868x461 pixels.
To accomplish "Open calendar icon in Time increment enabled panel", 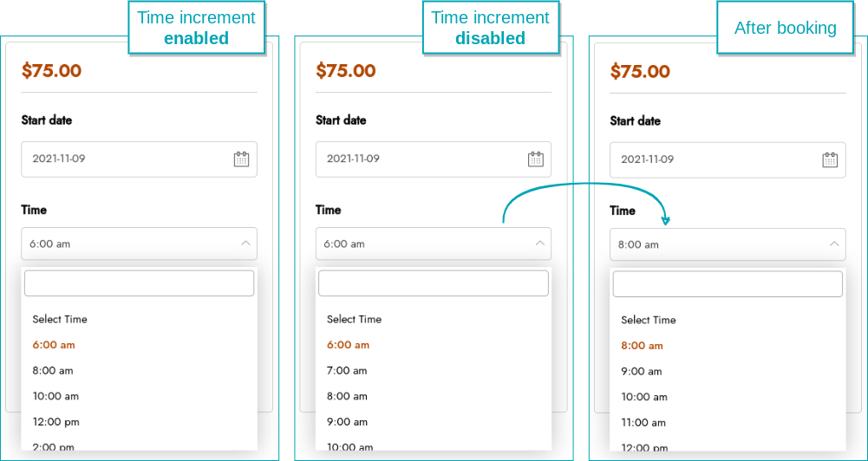I will tap(241, 159).
